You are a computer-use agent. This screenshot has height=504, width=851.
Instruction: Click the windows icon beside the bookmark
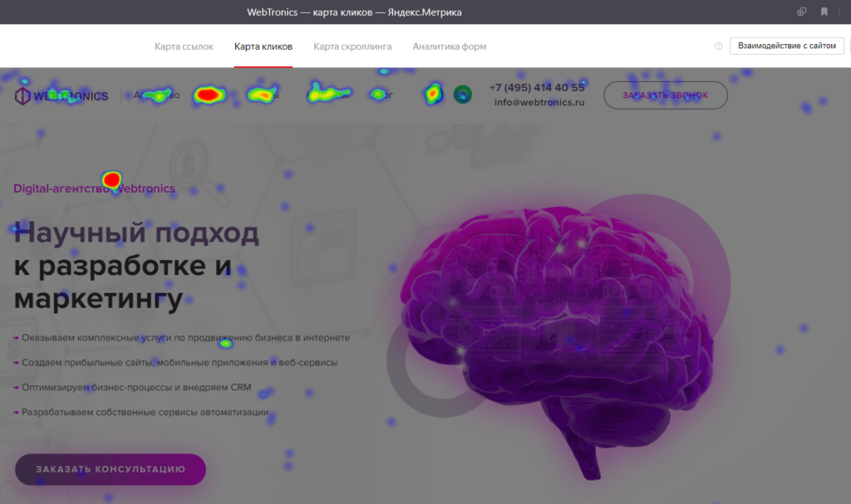[x=801, y=12]
